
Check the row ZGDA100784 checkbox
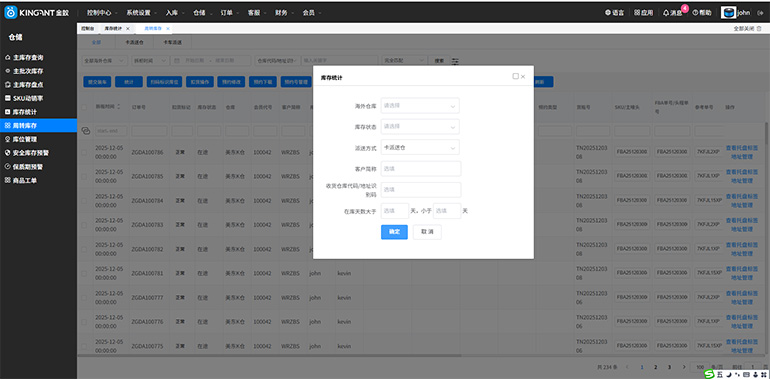pyautogui.click(x=84, y=201)
